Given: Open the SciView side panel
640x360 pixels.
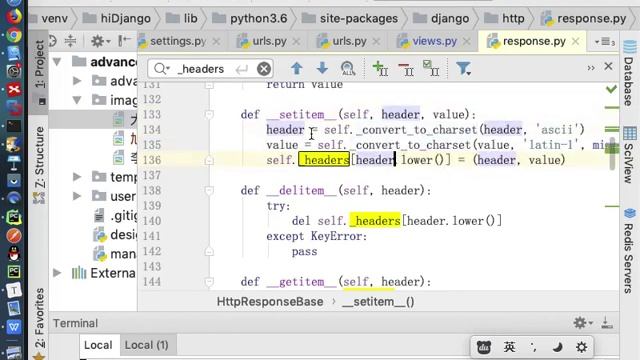Looking at the screenshot, I should pyautogui.click(x=629, y=155).
